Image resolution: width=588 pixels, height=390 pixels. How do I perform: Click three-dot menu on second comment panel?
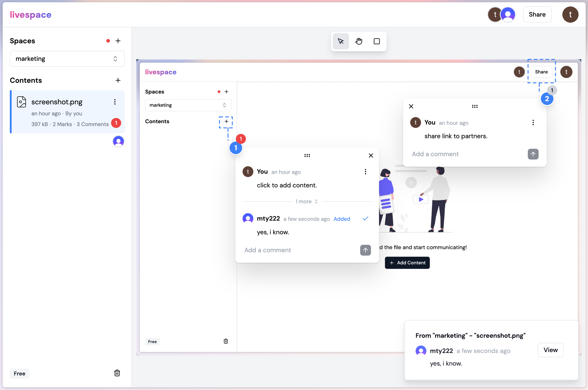pos(533,122)
